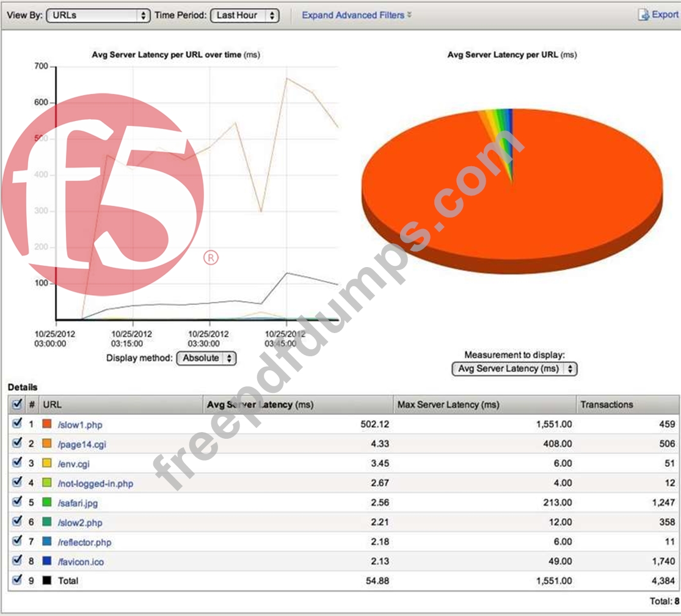The image size is (681, 616).
Task: Sort by Transactions column header
Action: (606, 405)
